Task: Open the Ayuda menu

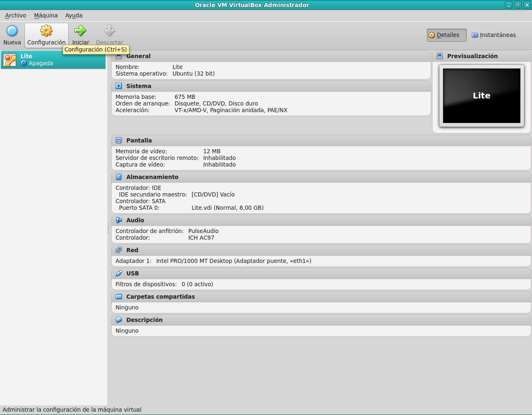Action: coord(74,15)
